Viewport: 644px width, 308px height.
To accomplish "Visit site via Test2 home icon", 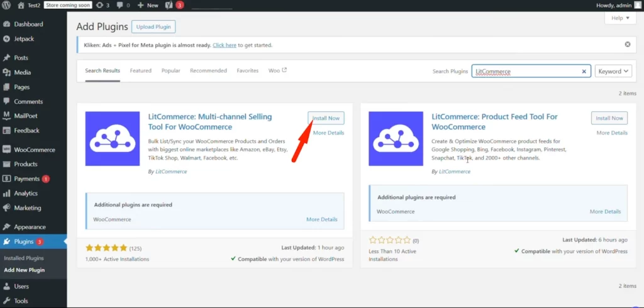I will click(21, 5).
